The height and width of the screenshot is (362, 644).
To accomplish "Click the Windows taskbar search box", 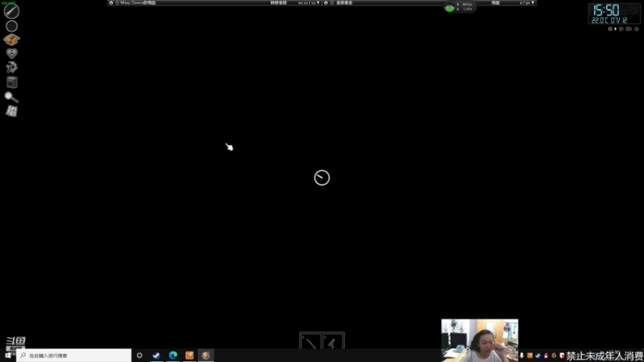I will (74, 356).
